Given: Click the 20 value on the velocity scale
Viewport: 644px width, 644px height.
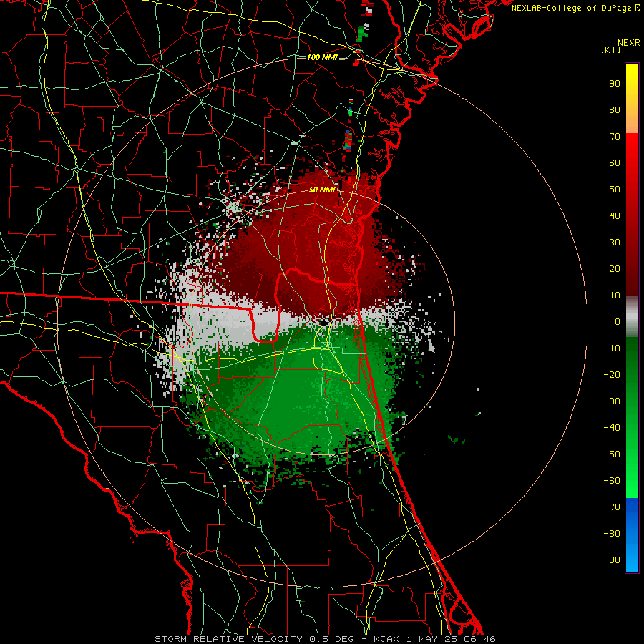Looking at the screenshot, I should coord(615,269).
